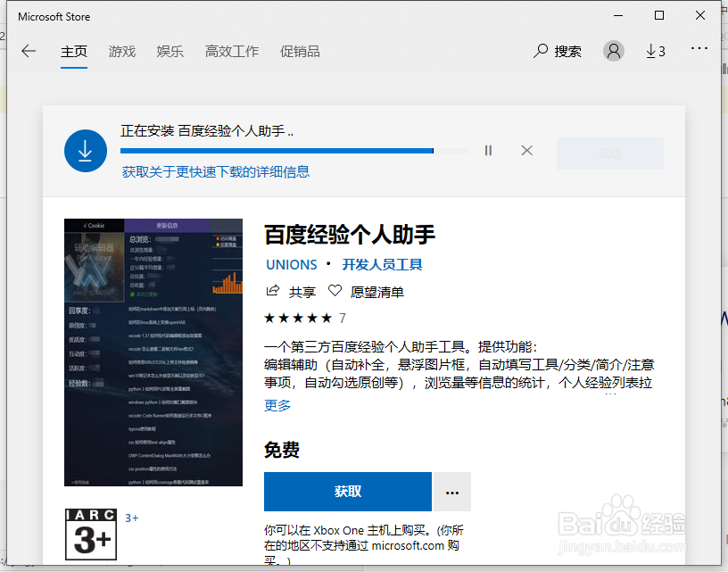Image resolution: width=728 pixels, height=572 pixels.
Task: Open the 3+ age rating link
Action: pyautogui.click(x=132, y=518)
